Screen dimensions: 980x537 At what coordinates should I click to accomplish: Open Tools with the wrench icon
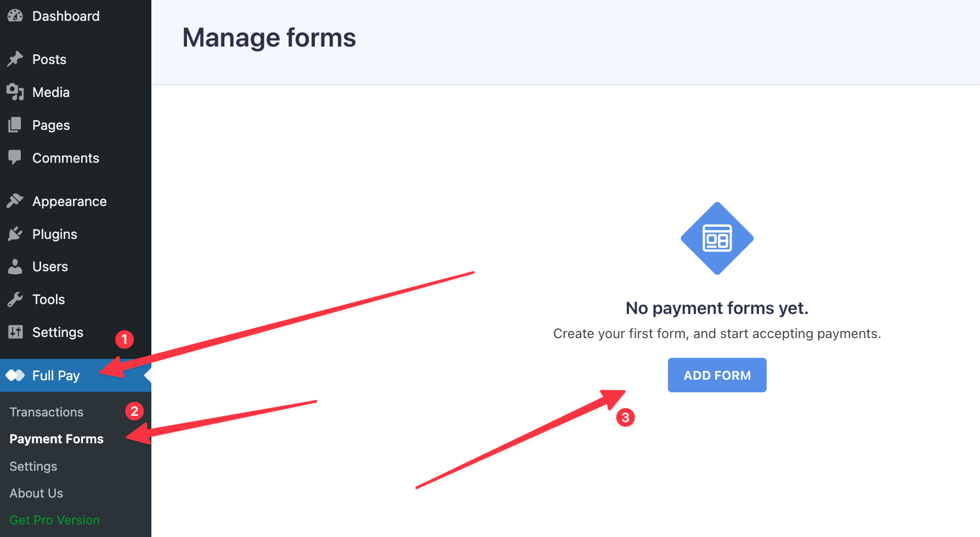coord(16,299)
